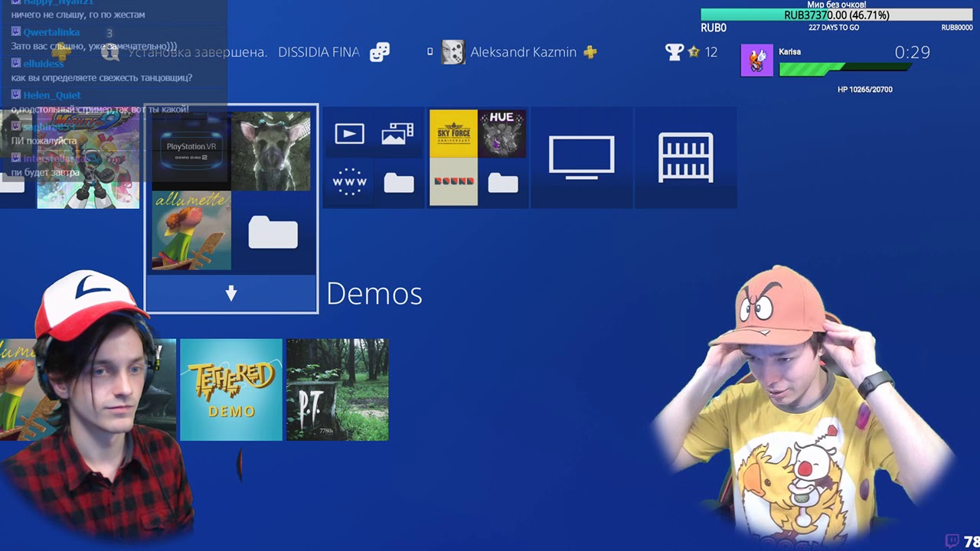Click the 0:29 timer
Viewport: 980px width, 551px height.
pos(913,52)
